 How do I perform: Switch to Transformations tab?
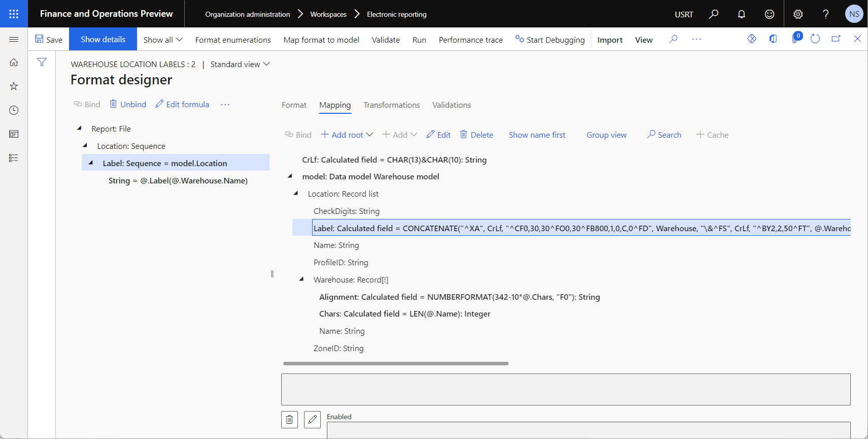(x=391, y=105)
